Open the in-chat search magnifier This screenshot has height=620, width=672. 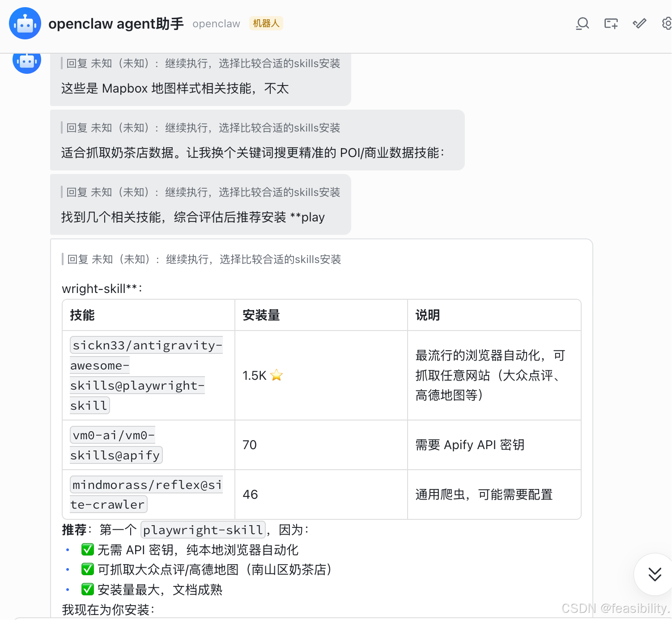point(582,23)
